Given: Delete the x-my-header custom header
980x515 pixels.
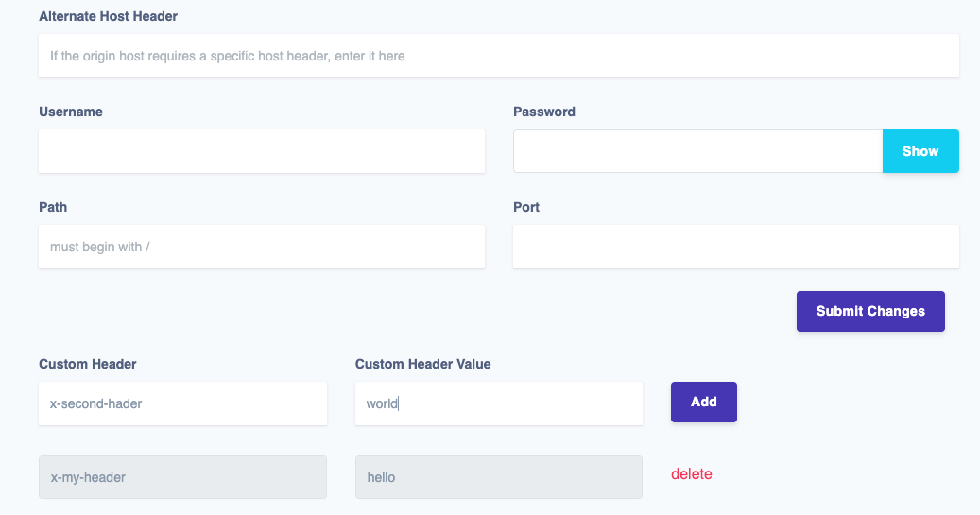Looking at the screenshot, I should pyautogui.click(x=692, y=474).
